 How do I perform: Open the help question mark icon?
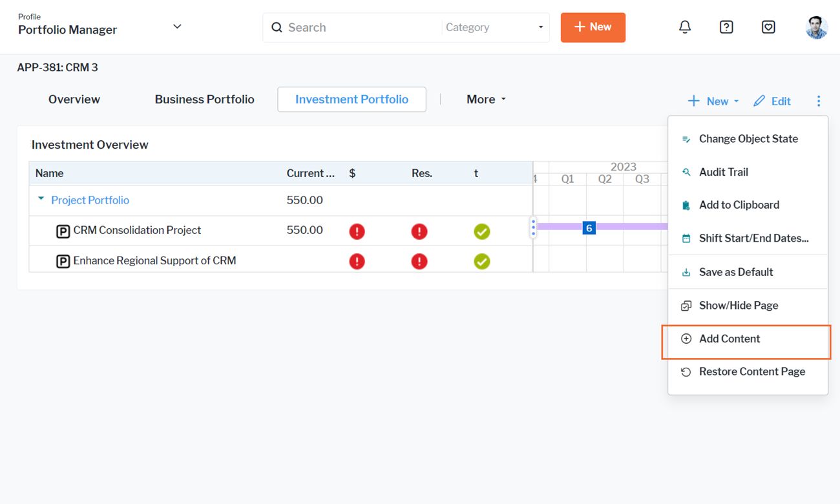click(x=726, y=27)
